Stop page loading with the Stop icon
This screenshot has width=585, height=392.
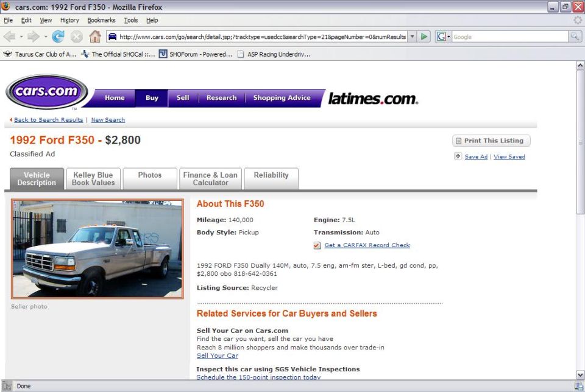click(77, 37)
